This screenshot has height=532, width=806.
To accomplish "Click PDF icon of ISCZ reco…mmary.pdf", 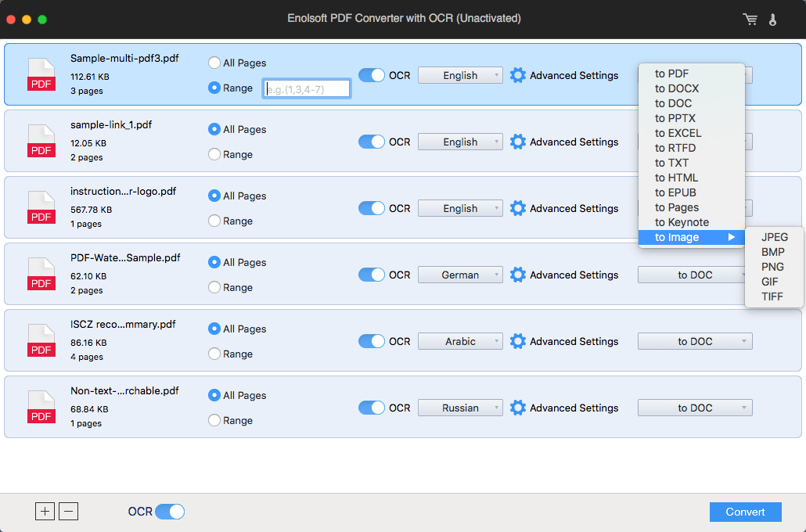I will coord(41,340).
